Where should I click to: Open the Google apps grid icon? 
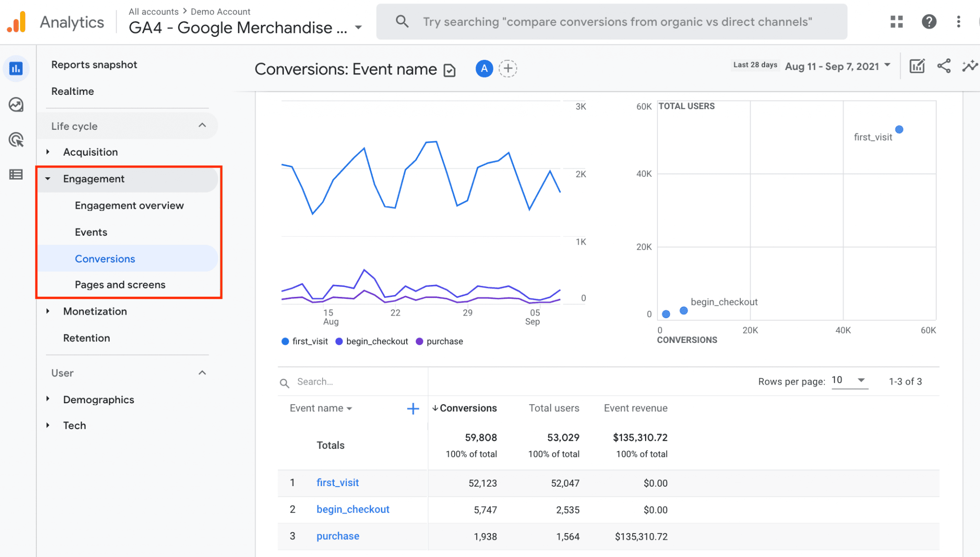[897, 22]
